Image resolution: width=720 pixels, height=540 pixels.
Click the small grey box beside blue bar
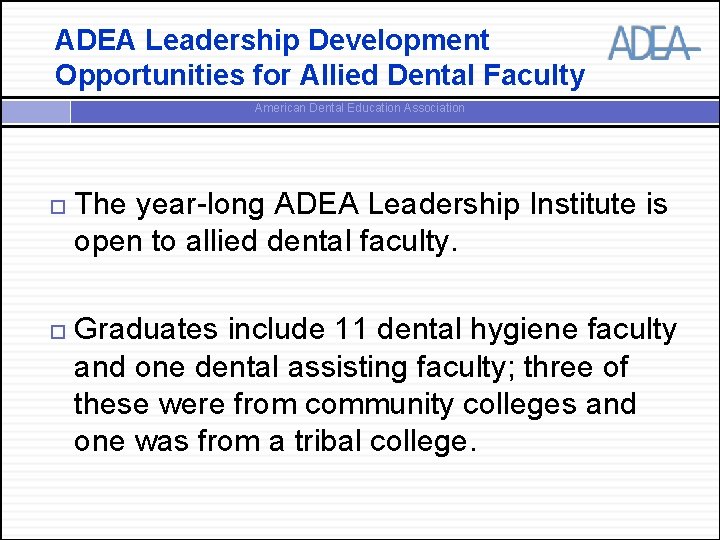tap(35, 111)
